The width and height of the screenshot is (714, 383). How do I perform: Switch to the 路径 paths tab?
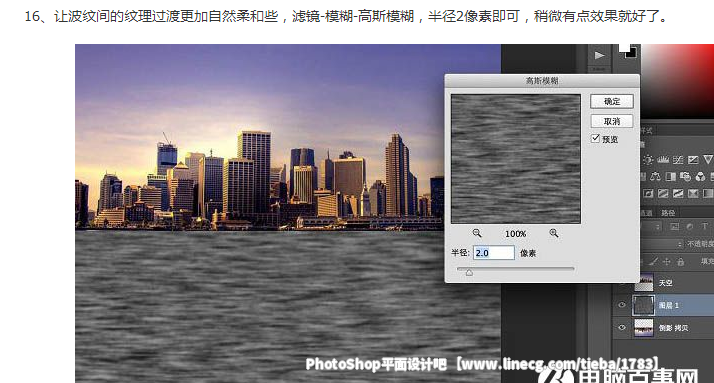(x=668, y=213)
